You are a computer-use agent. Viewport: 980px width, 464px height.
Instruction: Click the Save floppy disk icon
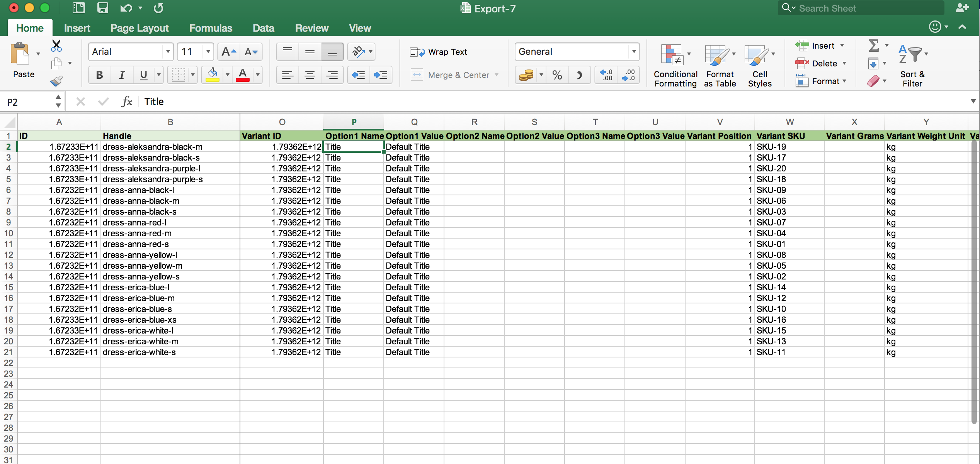pos(102,8)
